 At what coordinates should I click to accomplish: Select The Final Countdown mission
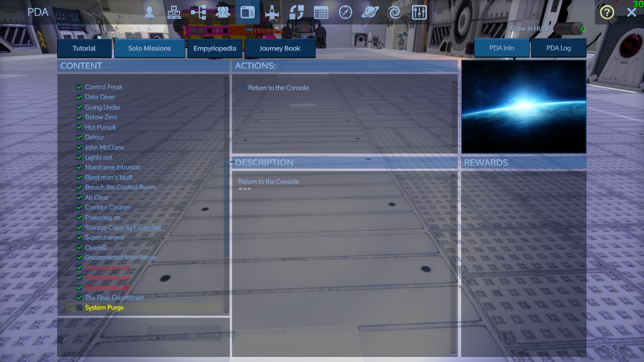pyautogui.click(x=114, y=298)
